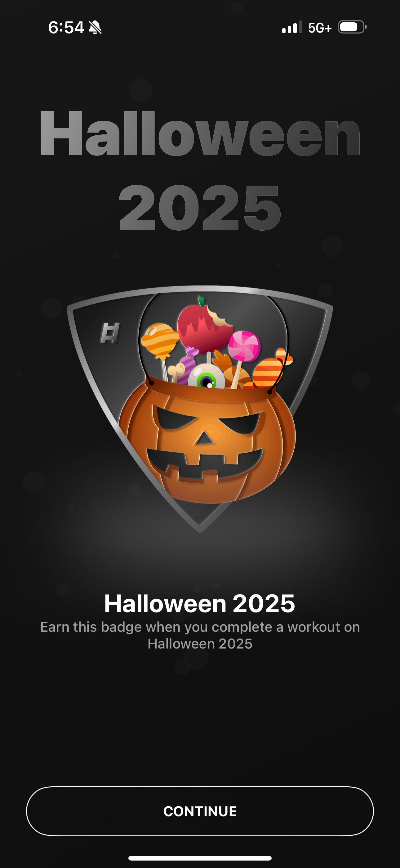Tap the CONTINUE button
Screen dimensions: 400x868
pyautogui.click(x=200, y=811)
